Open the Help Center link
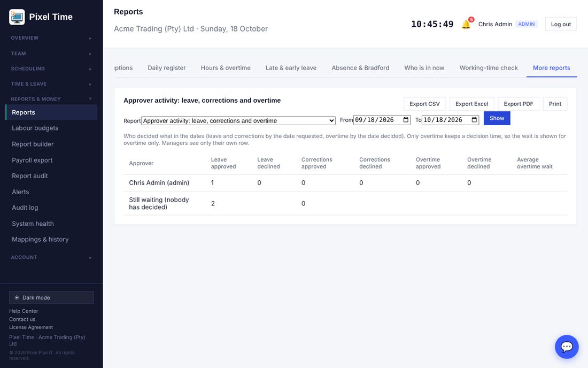 click(x=24, y=311)
